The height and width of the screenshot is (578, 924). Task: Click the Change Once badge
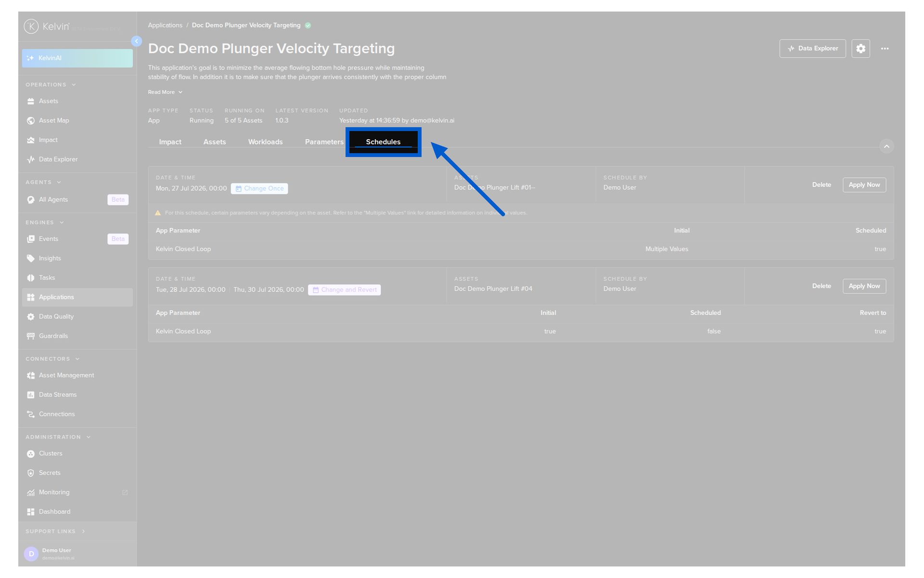pyautogui.click(x=259, y=189)
